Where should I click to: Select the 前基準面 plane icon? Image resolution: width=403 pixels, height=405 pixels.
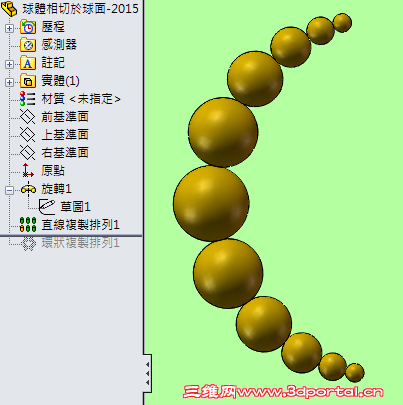pos(28,117)
